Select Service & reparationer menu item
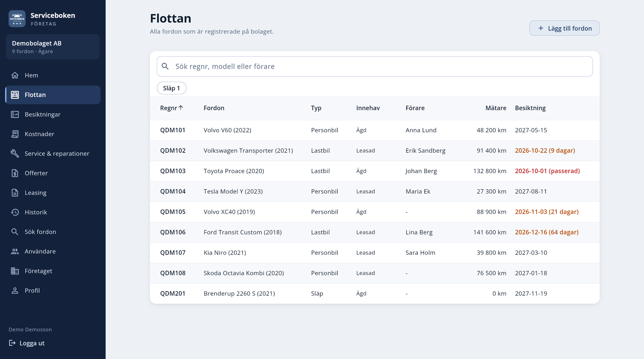 [x=53, y=154]
